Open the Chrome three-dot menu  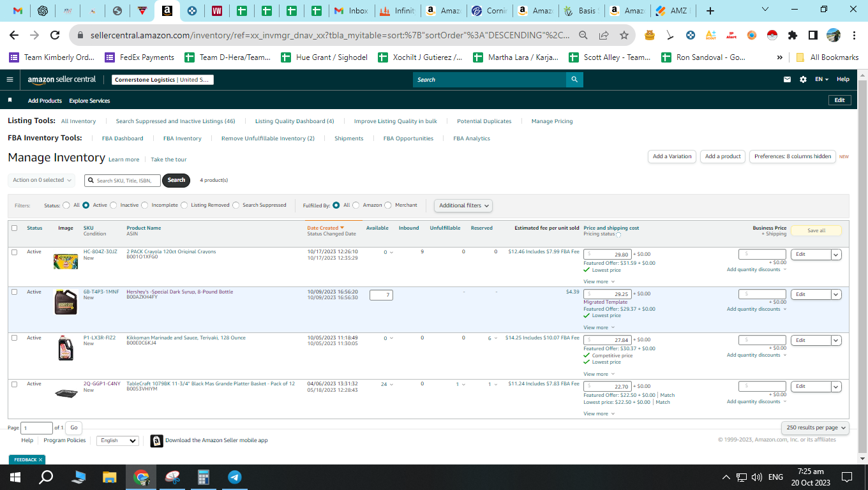(854, 35)
